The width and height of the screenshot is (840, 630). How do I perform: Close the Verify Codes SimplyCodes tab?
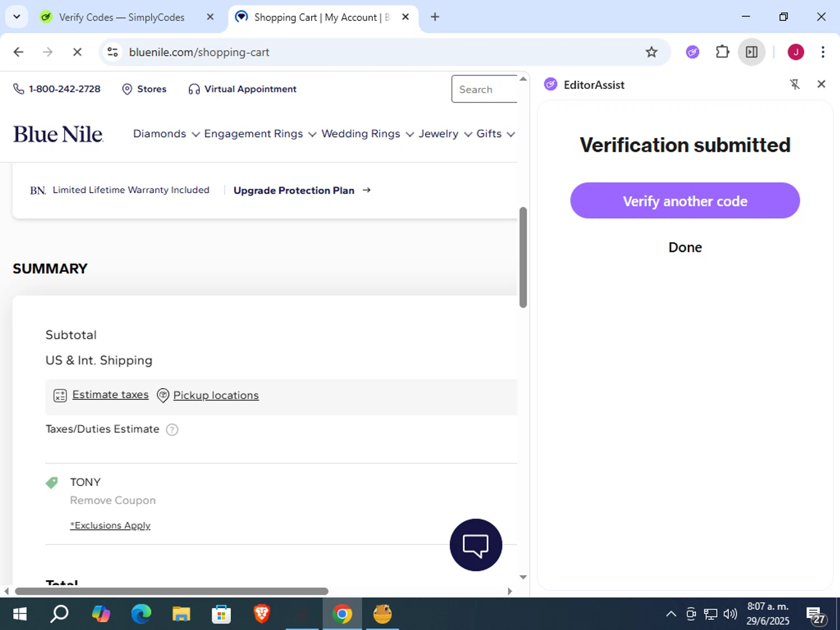210,17
